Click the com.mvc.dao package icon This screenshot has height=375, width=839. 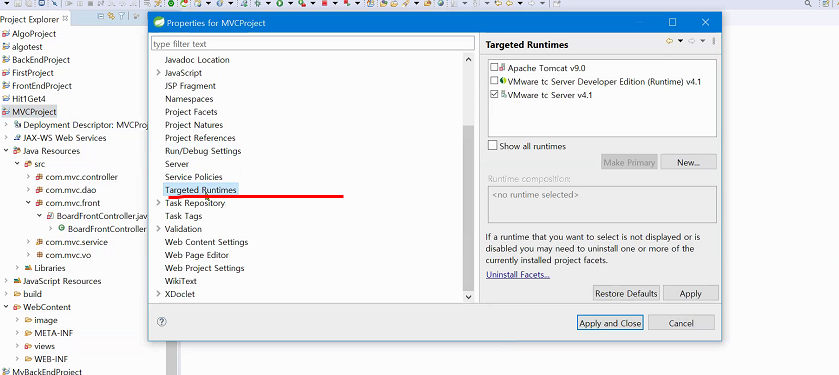click(39, 190)
